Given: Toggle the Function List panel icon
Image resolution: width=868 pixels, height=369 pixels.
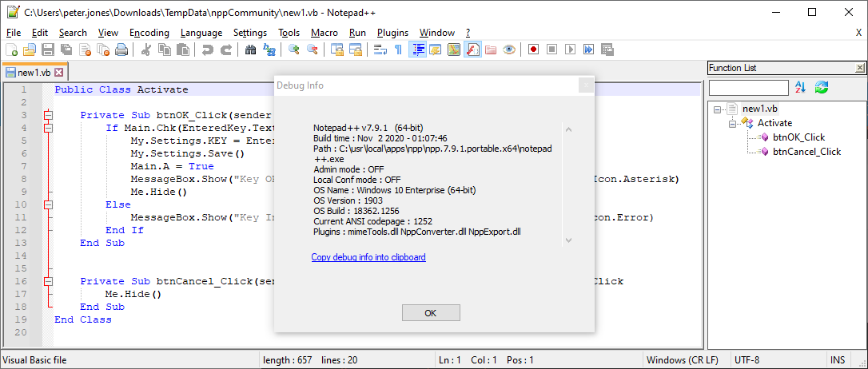Looking at the screenshot, I should click(x=472, y=50).
